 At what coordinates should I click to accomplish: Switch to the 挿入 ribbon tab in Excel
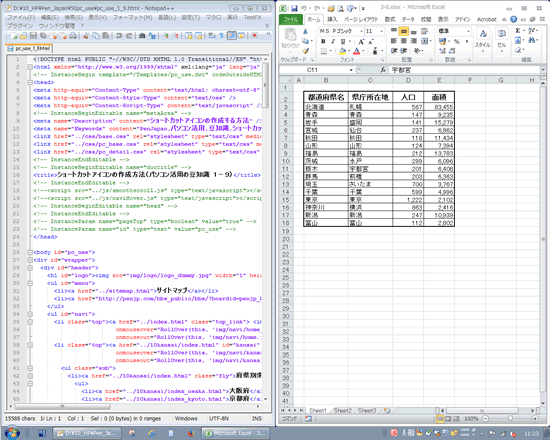pos(332,19)
